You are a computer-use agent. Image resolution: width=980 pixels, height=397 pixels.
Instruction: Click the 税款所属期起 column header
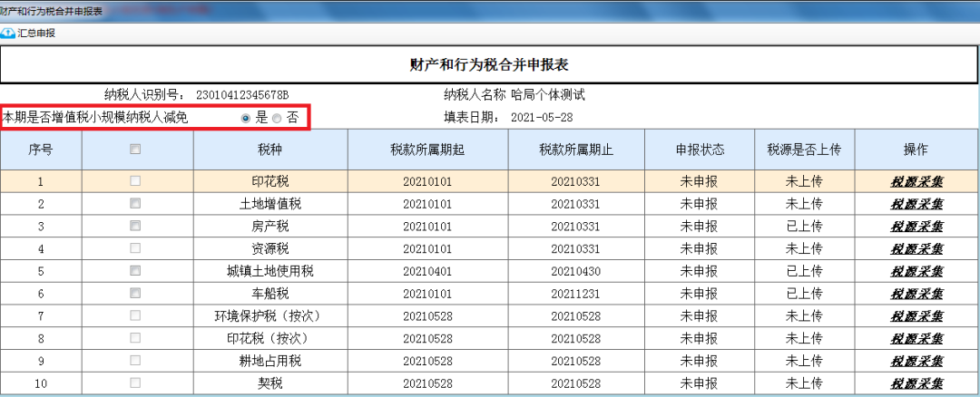pyautogui.click(x=427, y=150)
